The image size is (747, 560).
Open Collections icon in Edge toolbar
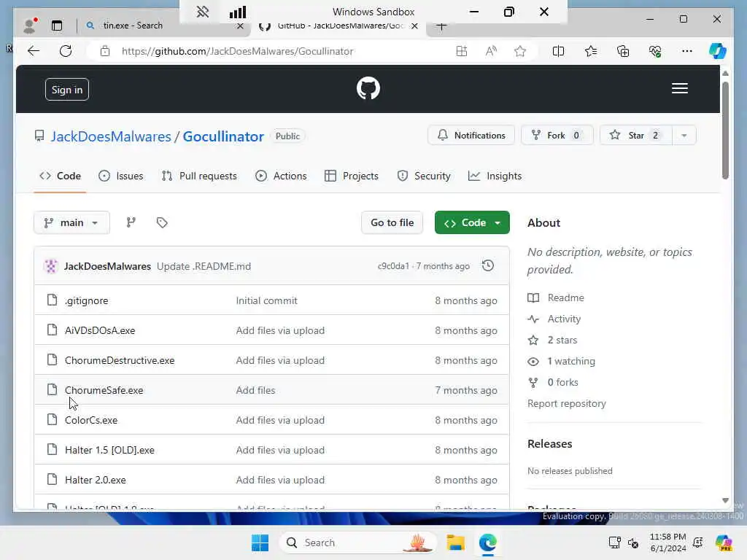point(623,51)
